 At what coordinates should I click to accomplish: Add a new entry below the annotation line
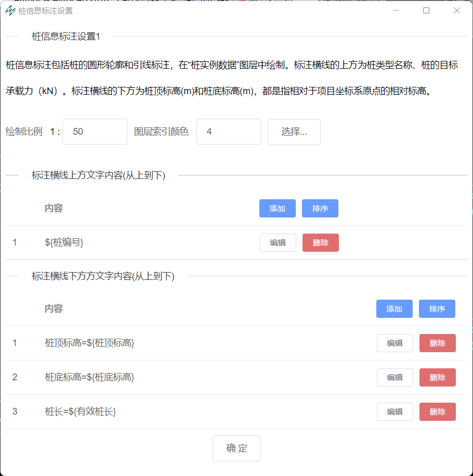pos(394,308)
